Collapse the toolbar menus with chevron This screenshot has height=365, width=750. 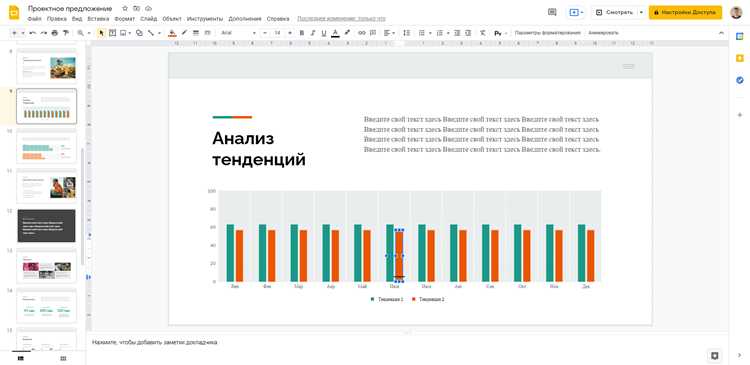pos(721,33)
